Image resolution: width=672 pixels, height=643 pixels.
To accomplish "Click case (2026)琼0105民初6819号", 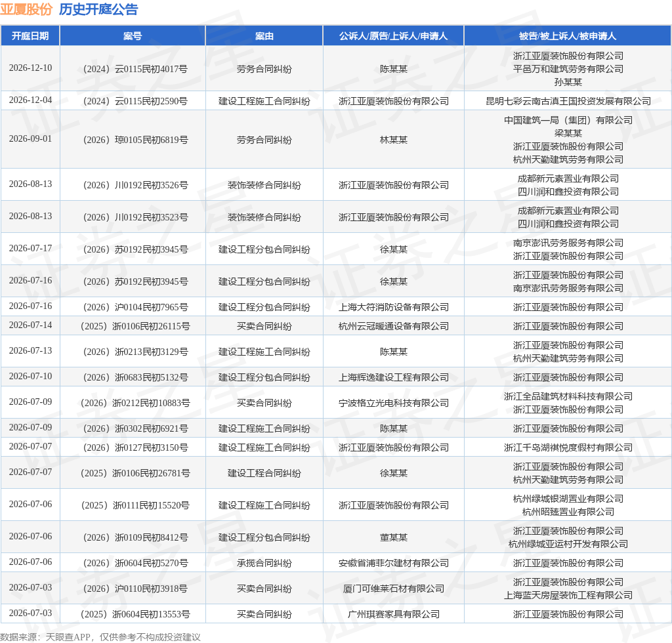I will point(135,140).
